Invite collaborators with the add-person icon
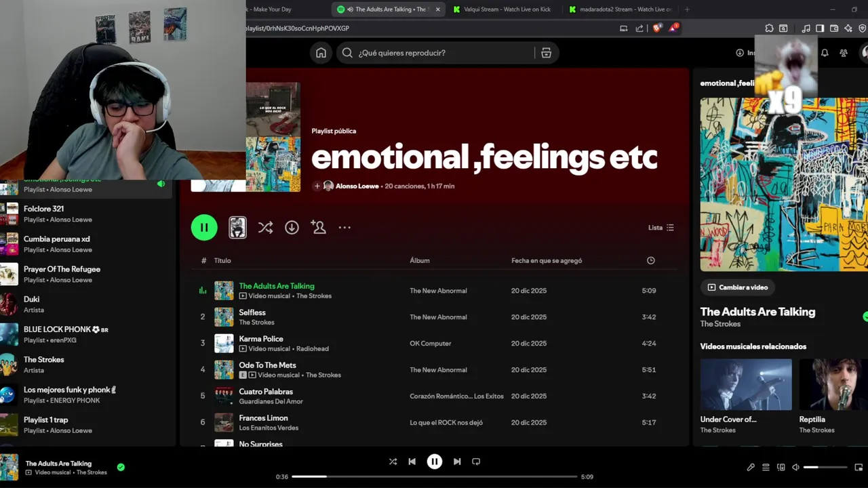 pos(318,227)
